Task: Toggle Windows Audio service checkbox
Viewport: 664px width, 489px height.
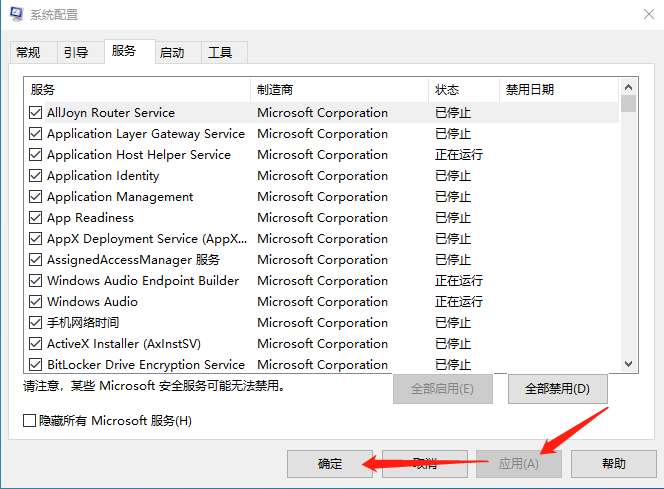Action: click(x=36, y=302)
